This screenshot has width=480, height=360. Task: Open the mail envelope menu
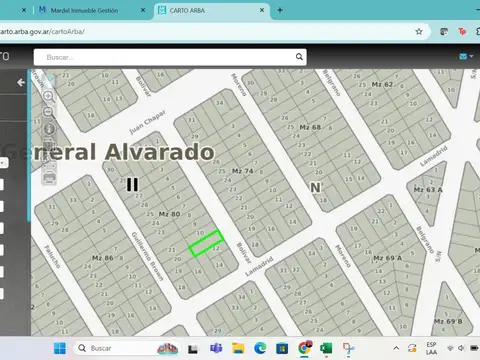pyautogui.click(x=466, y=57)
